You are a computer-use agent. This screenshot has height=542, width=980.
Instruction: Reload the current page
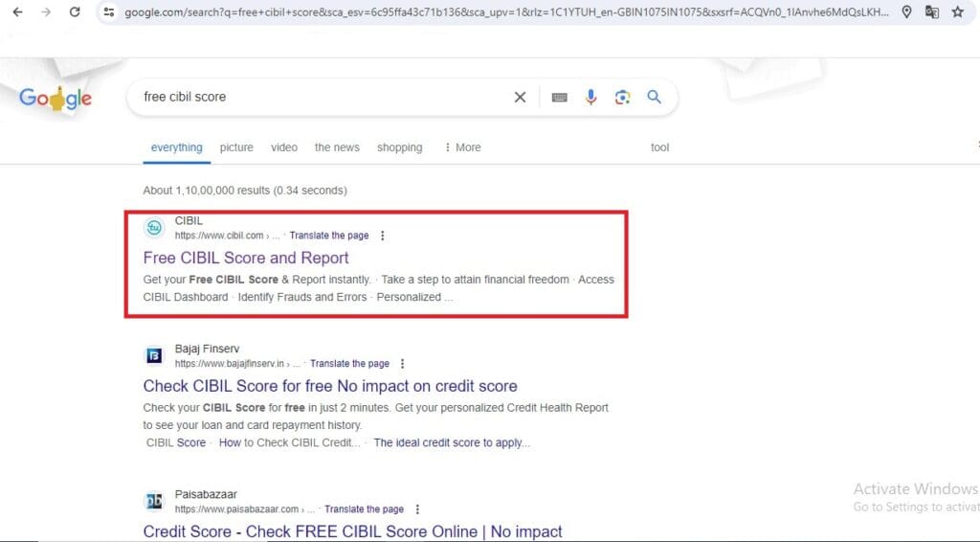[x=75, y=11]
